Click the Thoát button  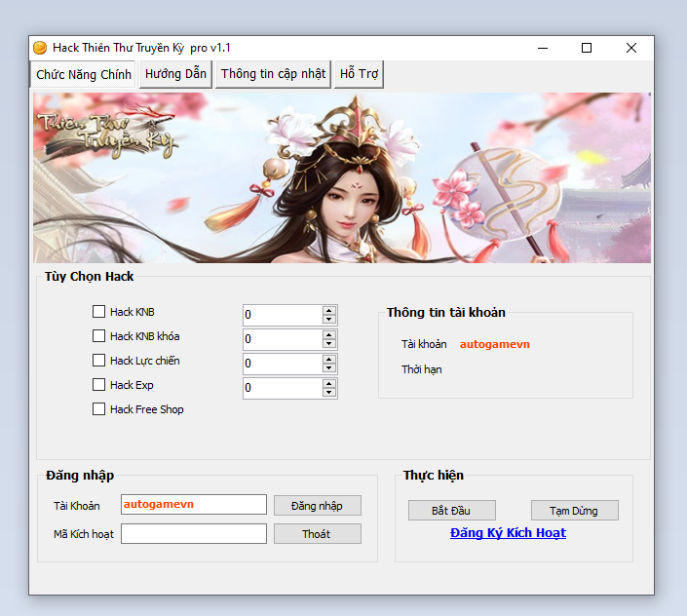coord(317,534)
